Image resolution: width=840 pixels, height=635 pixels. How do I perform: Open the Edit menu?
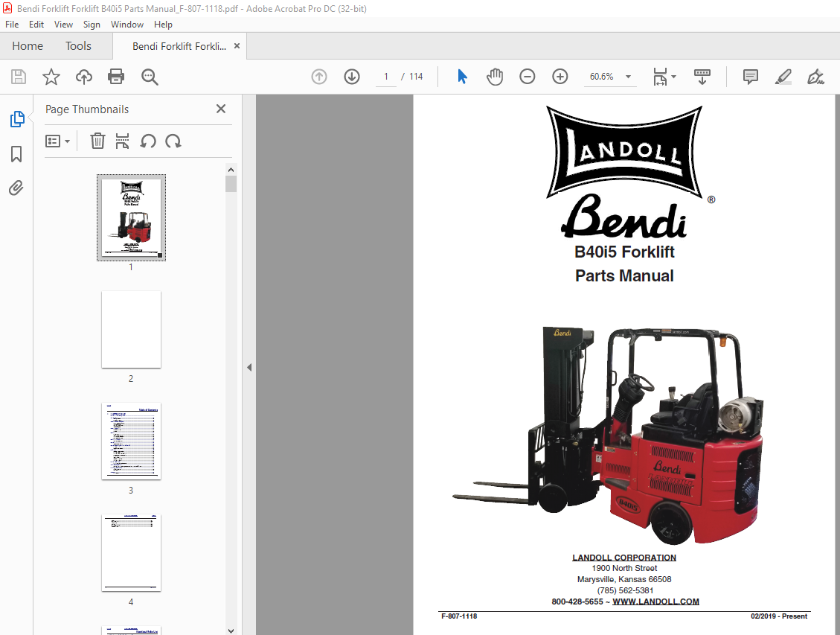[x=36, y=24]
